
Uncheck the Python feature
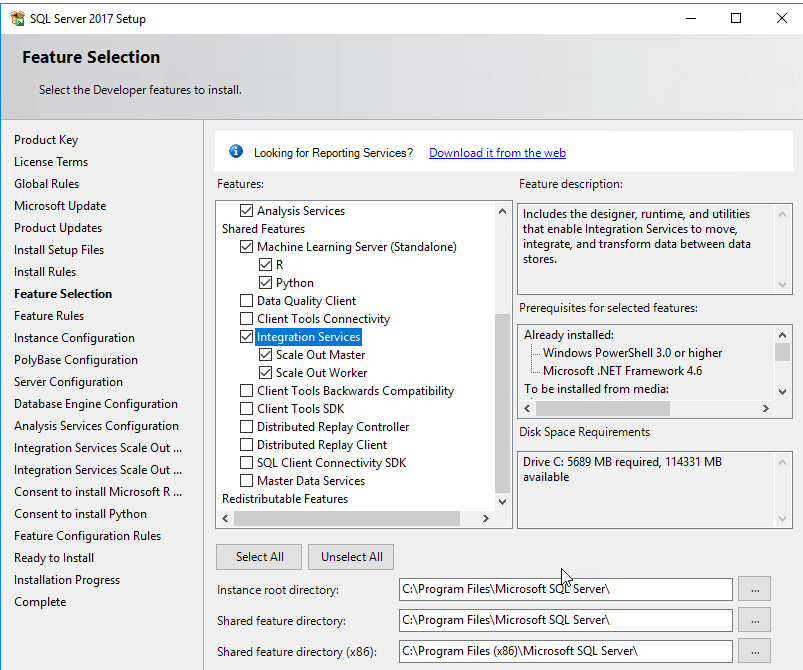tap(264, 282)
